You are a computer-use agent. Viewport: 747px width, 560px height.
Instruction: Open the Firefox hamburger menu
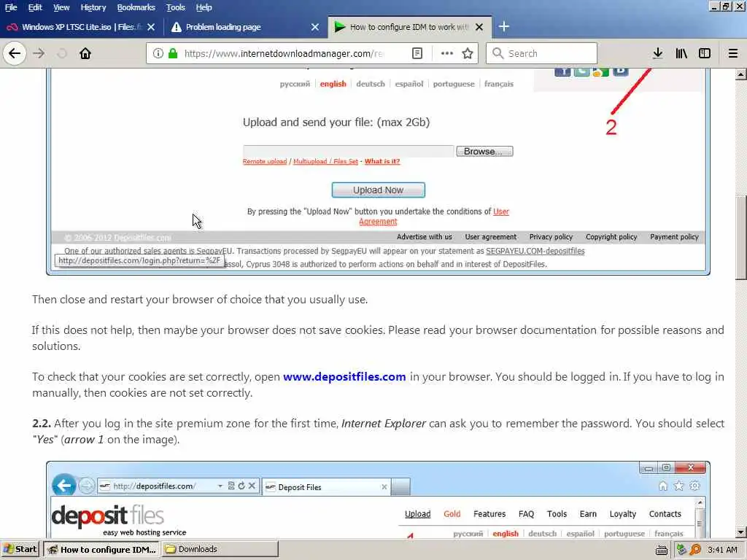click(x=733, y=53)
